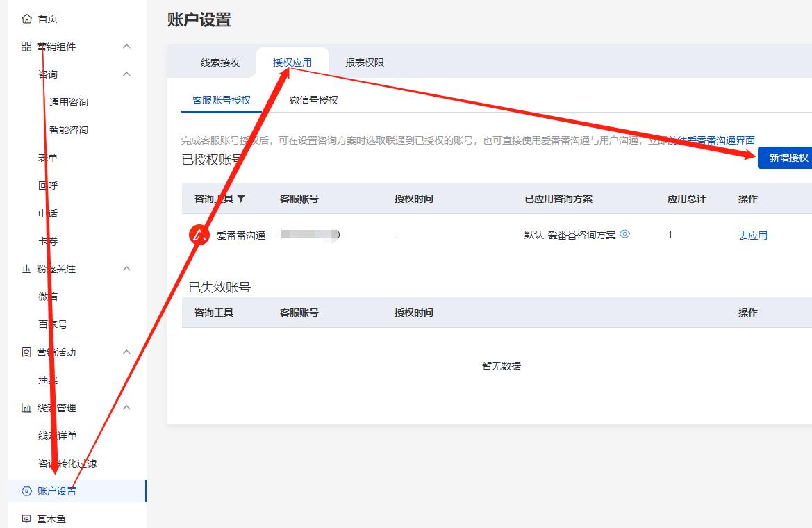The image size is (812, 528).
Task: Click the 营销活动 icon in sidebar
Action: 26,352
